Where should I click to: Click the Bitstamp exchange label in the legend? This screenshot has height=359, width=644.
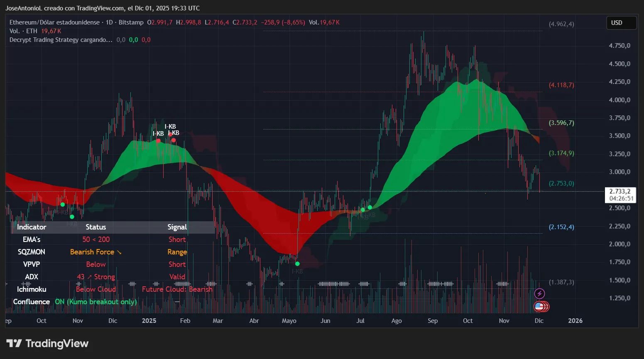coord(131,22)
